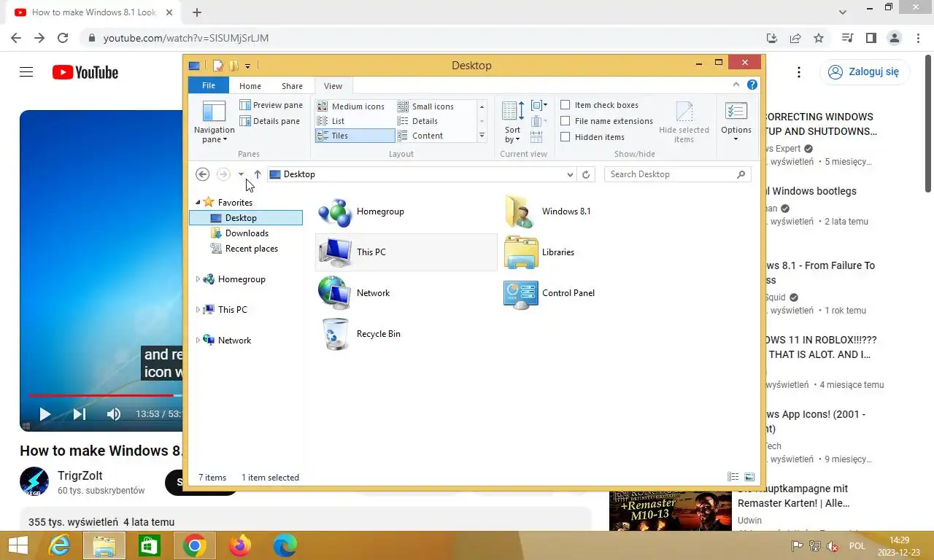Open the recent locations dropdown arrow
Viewport: 934px width, 560px height.
241,174
